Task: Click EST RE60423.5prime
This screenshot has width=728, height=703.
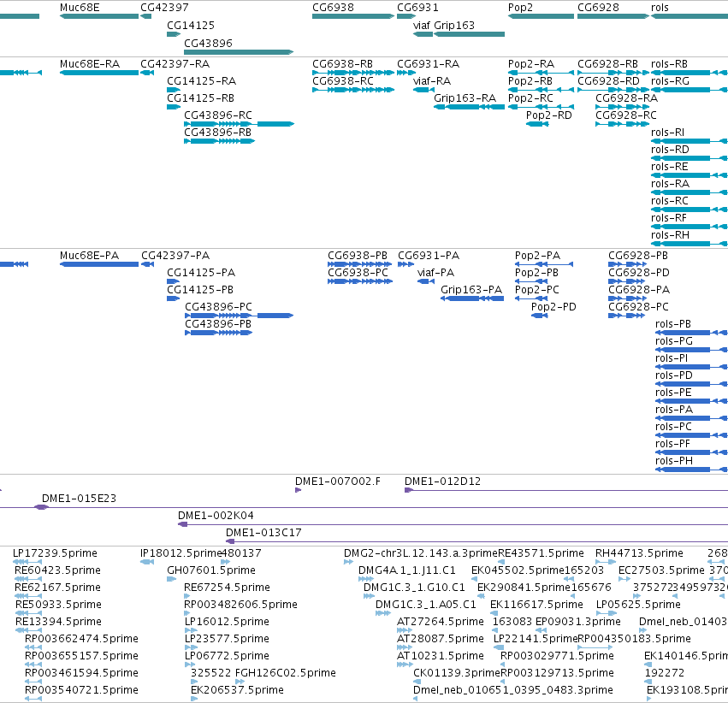Action: pos(57,570)
